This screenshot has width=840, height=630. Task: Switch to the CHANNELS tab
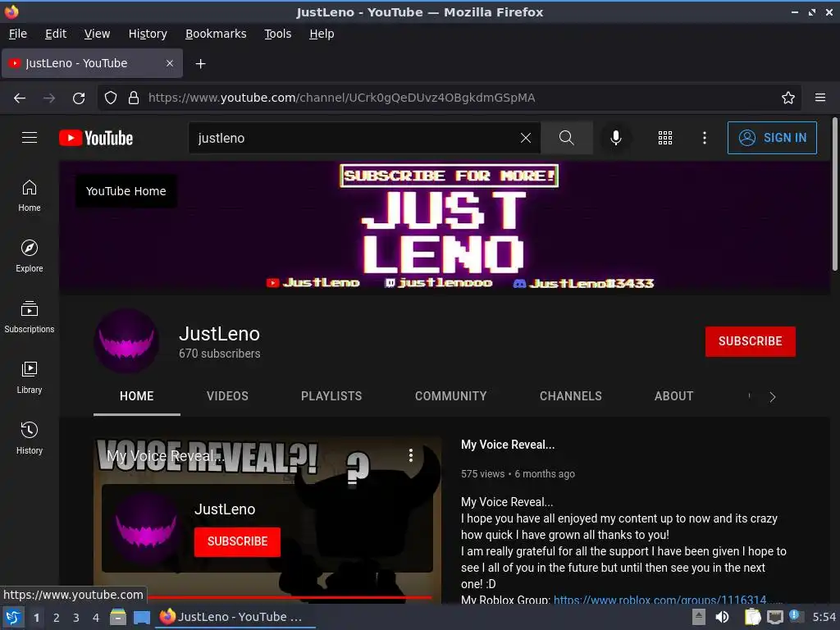[571, 396]
